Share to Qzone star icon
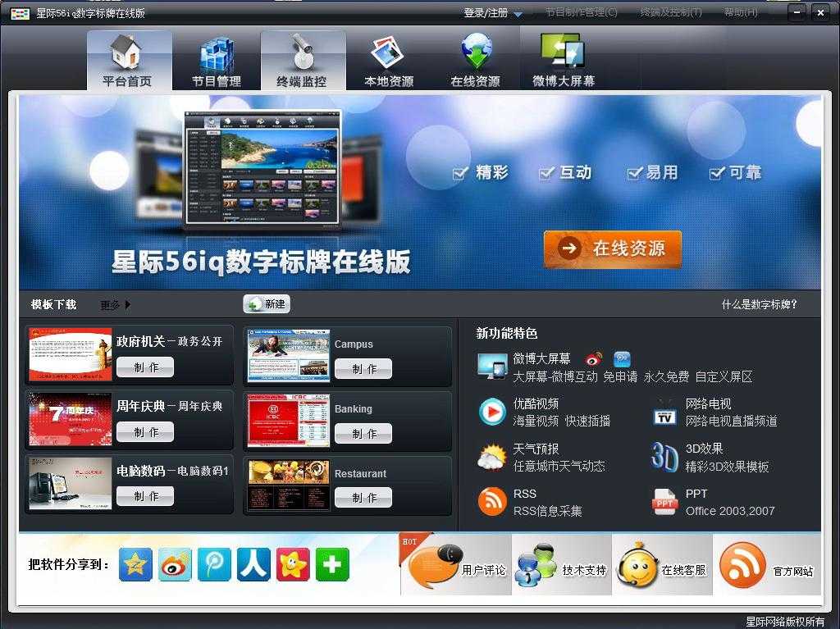This screenshot has height=629, width=840. [135, 564]
